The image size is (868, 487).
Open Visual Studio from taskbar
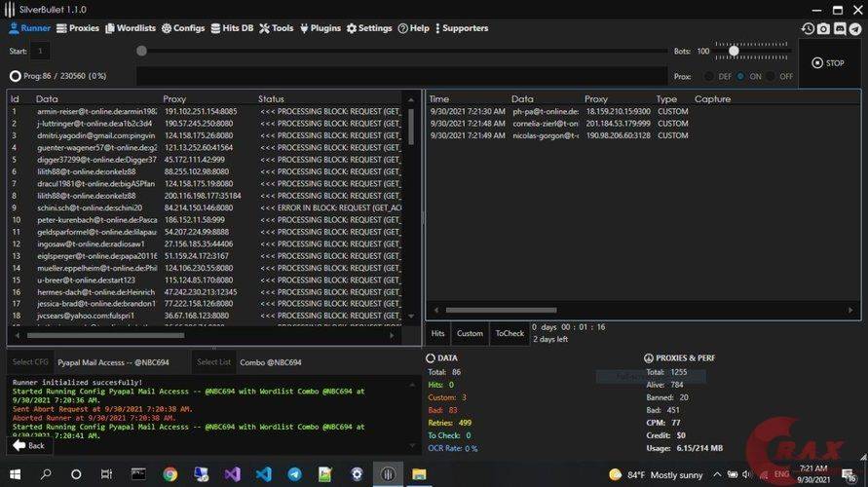(233, 474)
